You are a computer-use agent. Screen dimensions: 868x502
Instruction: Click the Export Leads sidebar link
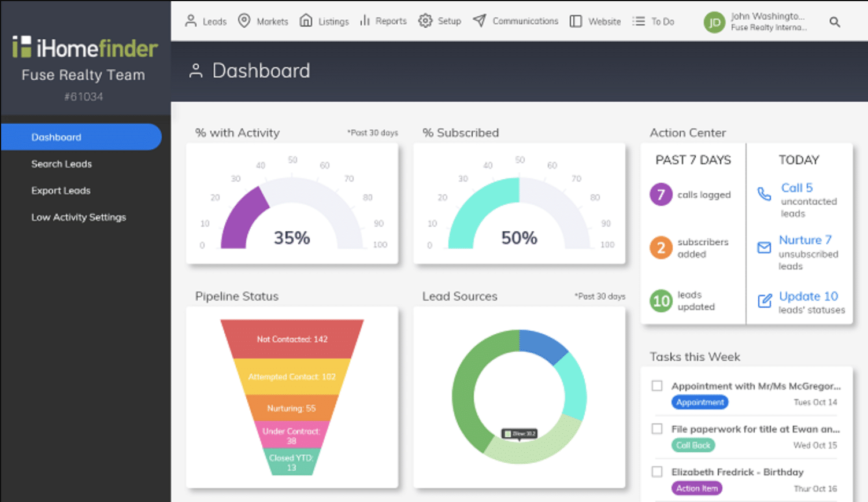[x=61, y=190]
